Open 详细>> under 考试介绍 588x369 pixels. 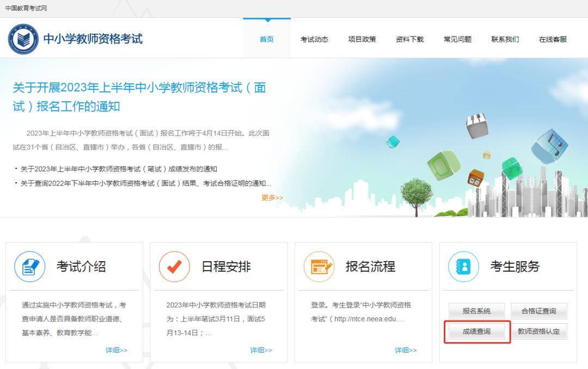(117, 350)
